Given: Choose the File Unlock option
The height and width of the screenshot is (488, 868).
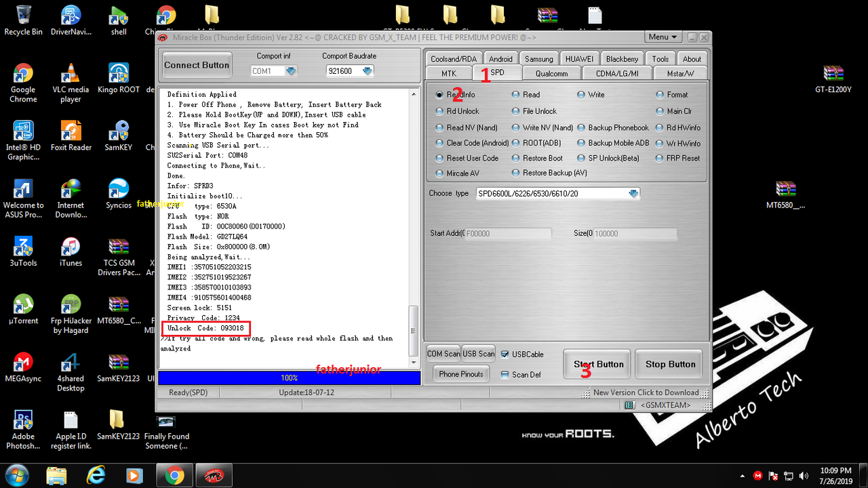Looking at the screenshot, I should click(534, 111).
